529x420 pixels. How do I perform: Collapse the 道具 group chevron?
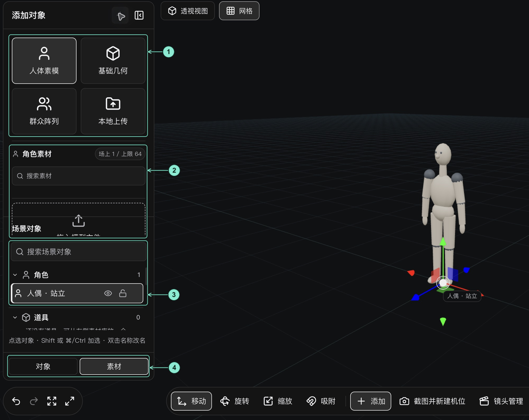15,318
